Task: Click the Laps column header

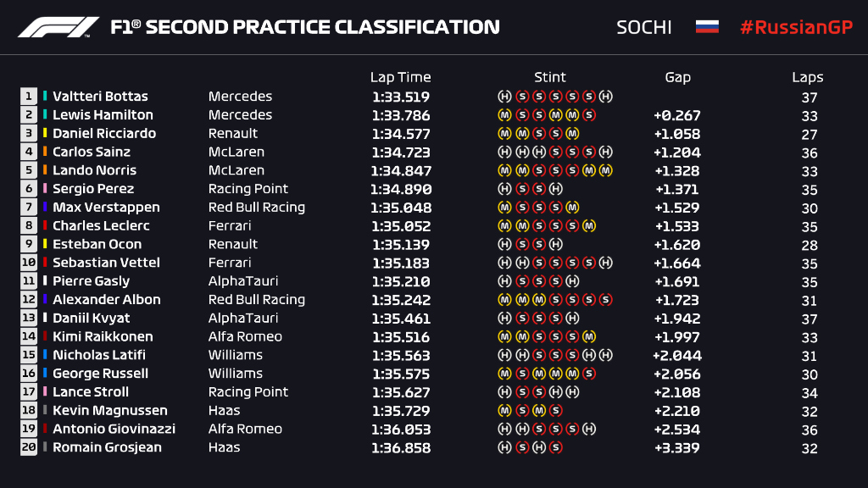Action: (808, 77)
